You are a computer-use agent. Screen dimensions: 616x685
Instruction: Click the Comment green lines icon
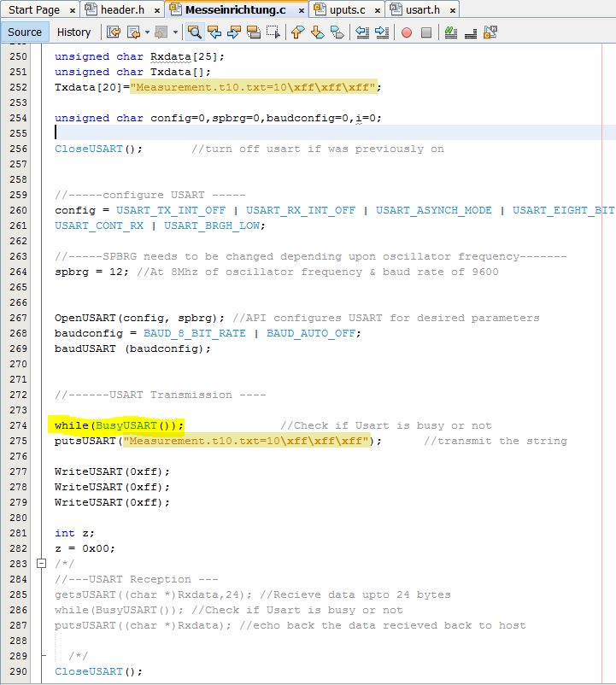click(450, 32)
